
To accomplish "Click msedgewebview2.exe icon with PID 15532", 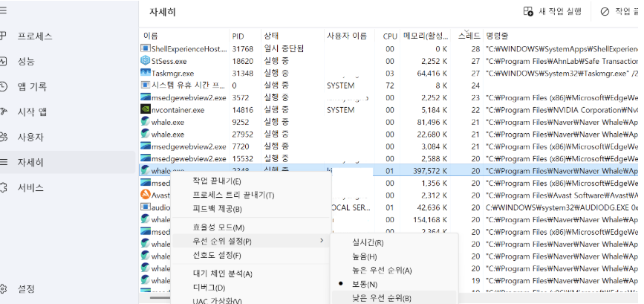I will coord(146,158).
